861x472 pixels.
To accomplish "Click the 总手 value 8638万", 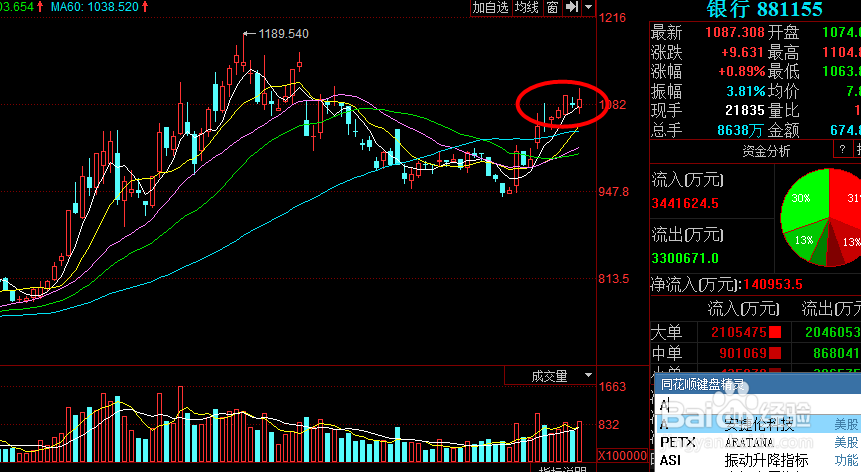I will [741, 130].
